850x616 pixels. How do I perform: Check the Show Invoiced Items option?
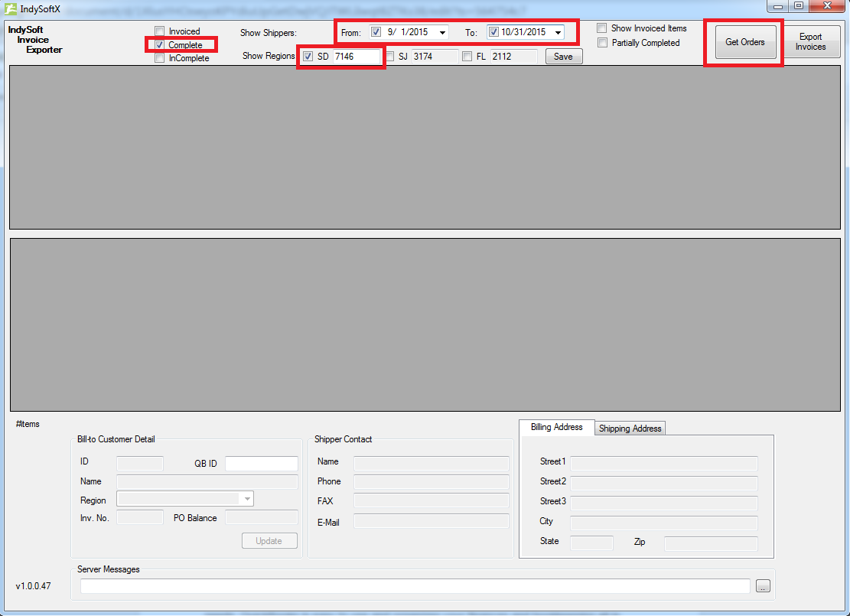point(602,28)
